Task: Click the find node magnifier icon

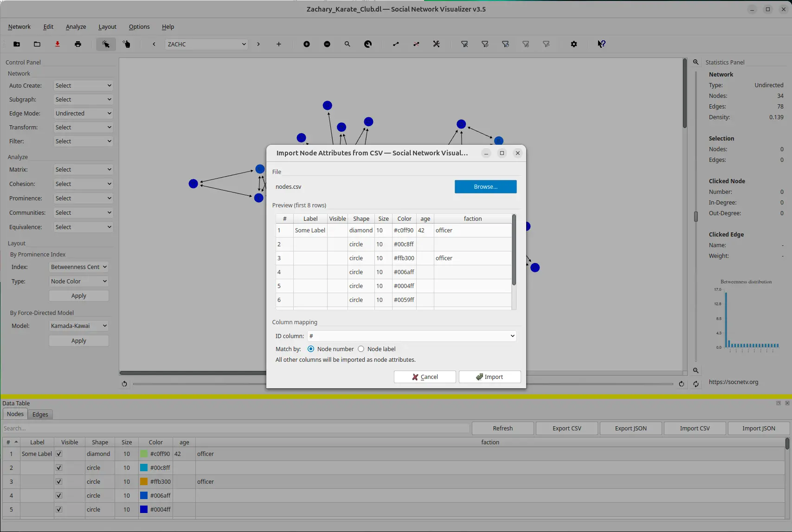Action: 348,44
